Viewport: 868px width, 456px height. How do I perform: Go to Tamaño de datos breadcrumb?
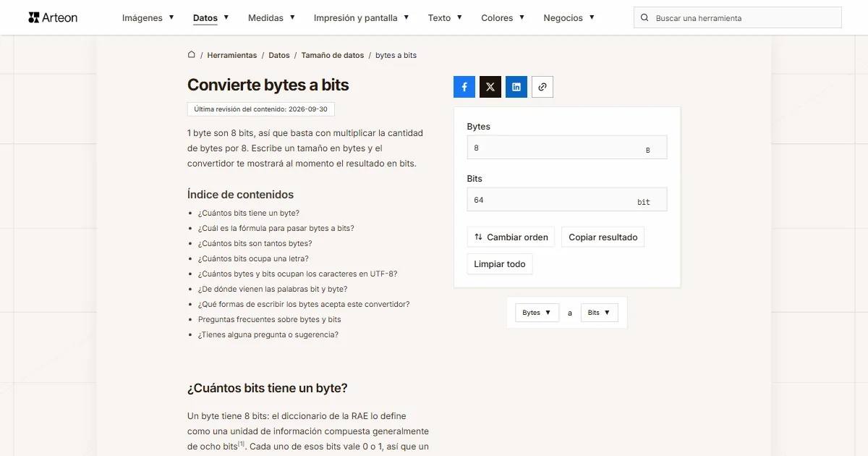click(x=333, y=55)
